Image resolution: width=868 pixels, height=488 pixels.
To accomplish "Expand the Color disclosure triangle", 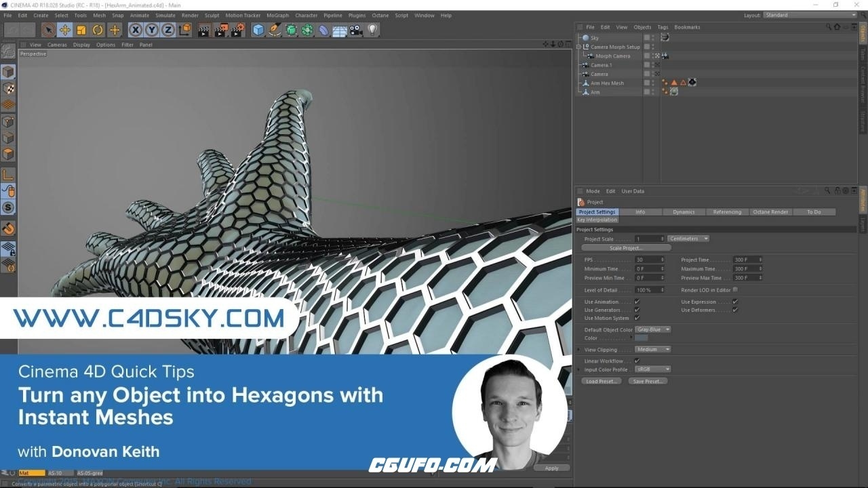I will pyautogui.click(x=631, y=337).
